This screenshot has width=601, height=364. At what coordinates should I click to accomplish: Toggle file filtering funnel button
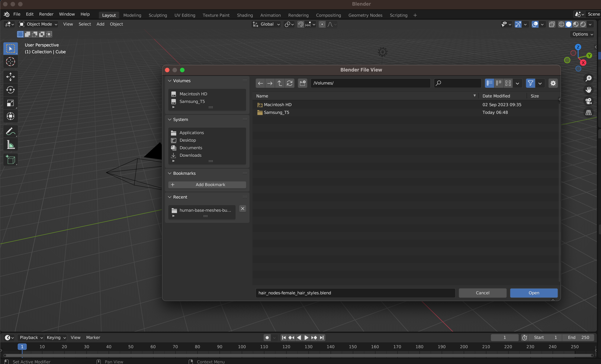tap(530, 83)
